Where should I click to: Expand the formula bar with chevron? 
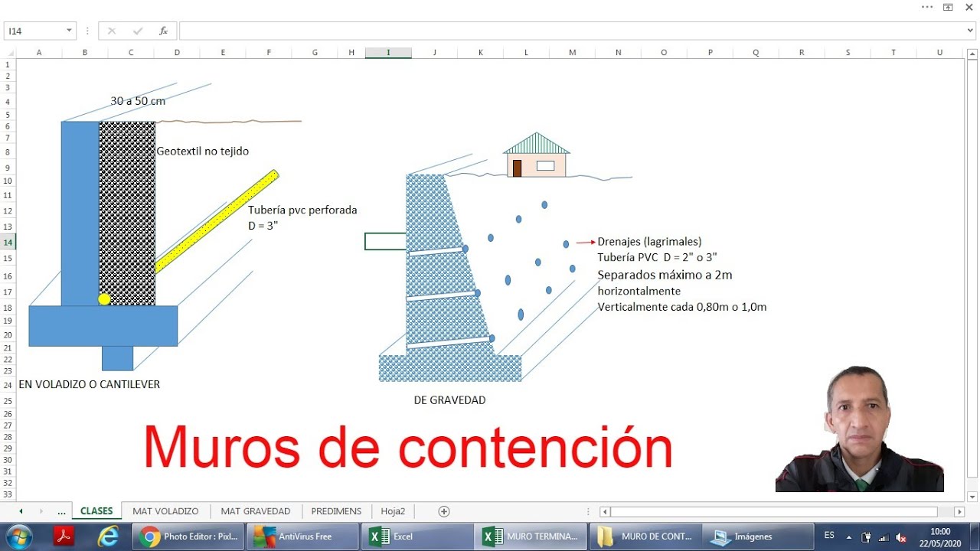(x=971, y=31)
